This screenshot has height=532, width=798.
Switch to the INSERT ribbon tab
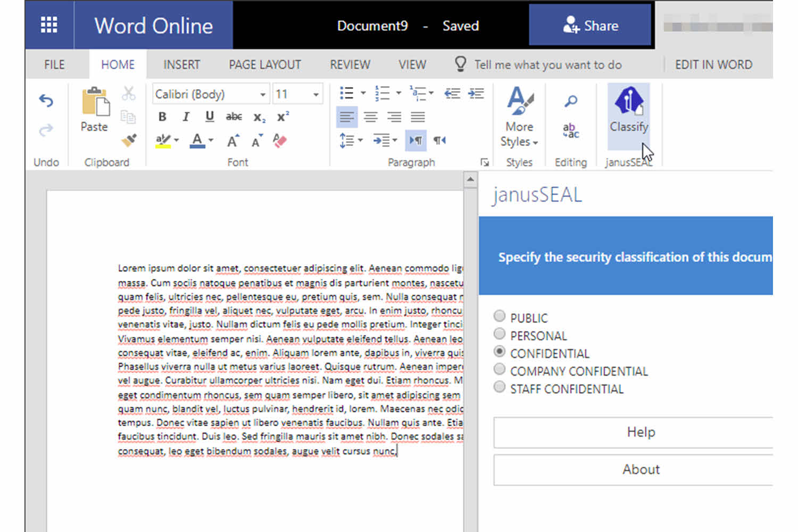click(181, 64)
